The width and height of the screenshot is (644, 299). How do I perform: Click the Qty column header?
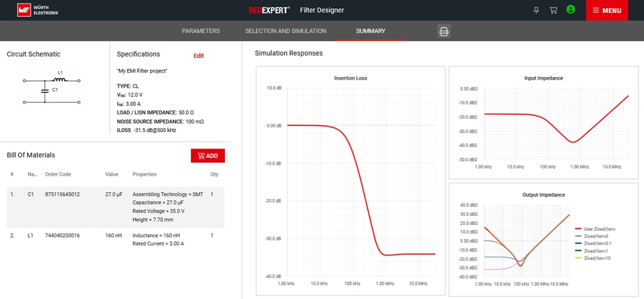(x=215, y=174)
